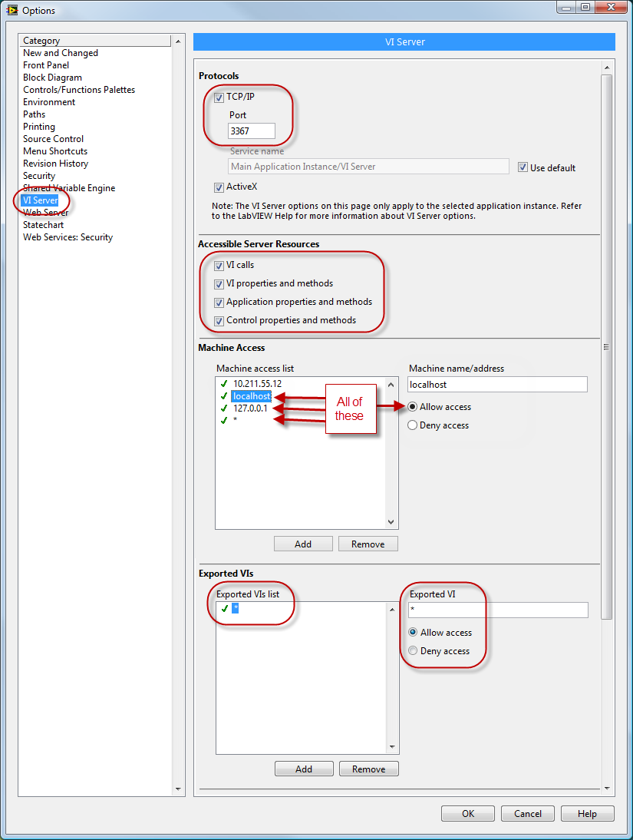Click the Category list scroll down arrow
This screenshot has width=633, height=840.
click(178, 789)
